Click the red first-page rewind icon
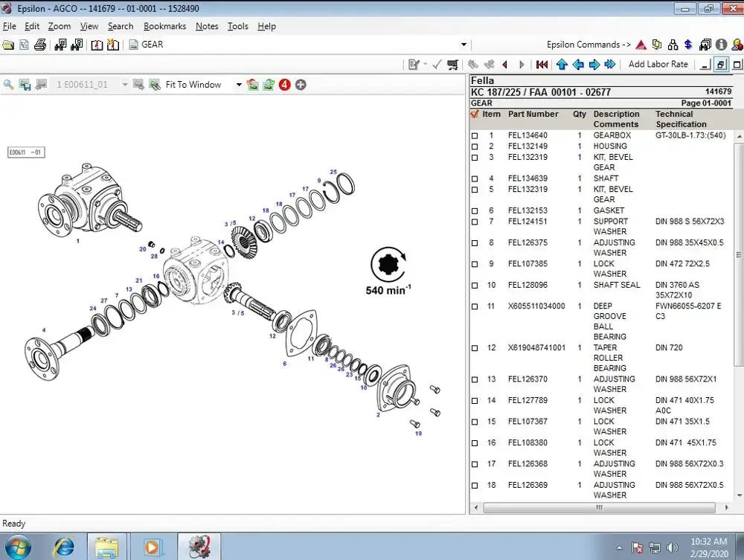 click(542, 65)
